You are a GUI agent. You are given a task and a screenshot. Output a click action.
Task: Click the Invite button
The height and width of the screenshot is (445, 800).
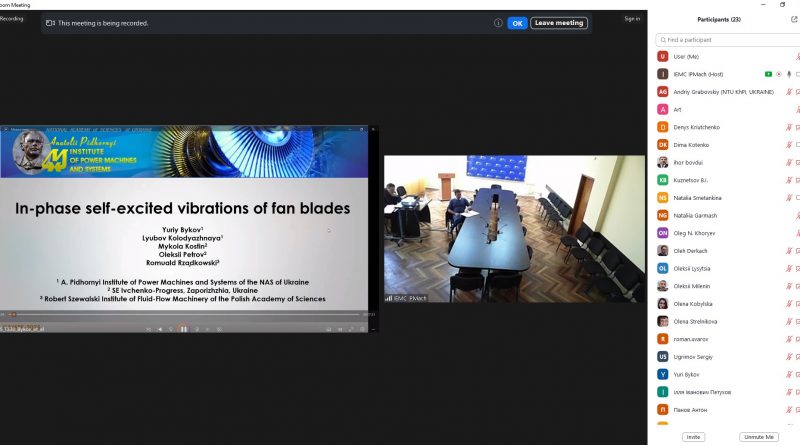[x=693, y=437]
